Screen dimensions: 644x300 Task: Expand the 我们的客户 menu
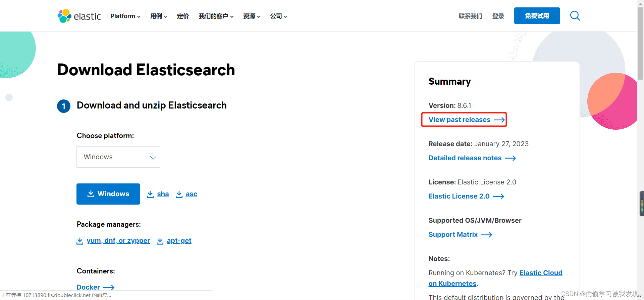(x=216, y=16)
